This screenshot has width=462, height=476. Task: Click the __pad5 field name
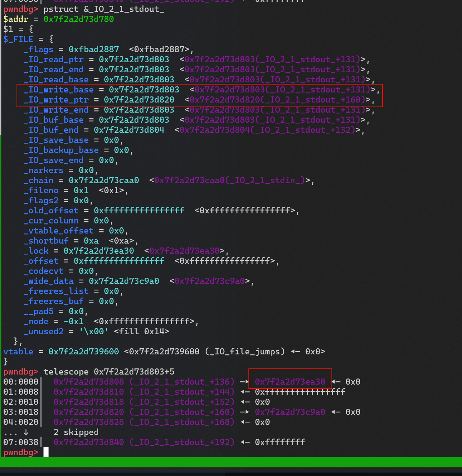pyautogui.click(x=38, y=311)
